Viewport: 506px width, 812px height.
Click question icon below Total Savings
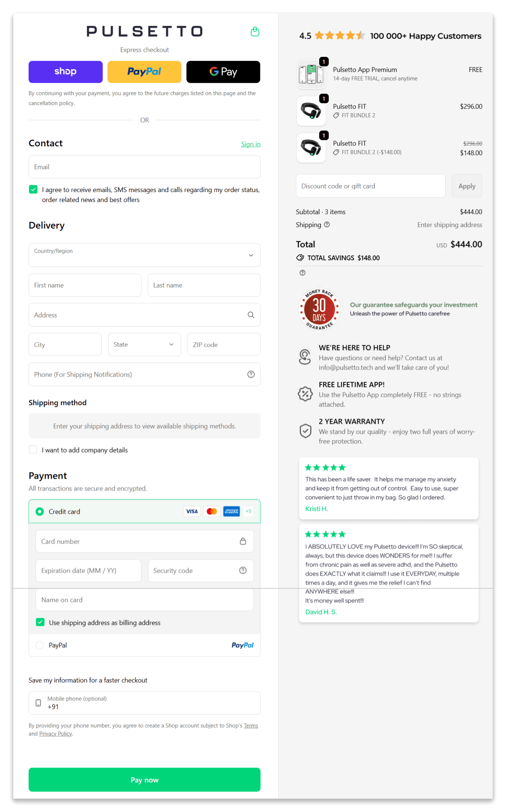(x=302, y=272)
